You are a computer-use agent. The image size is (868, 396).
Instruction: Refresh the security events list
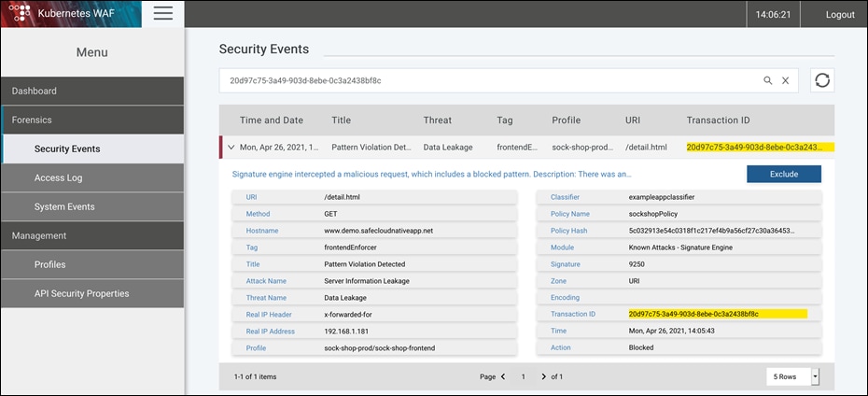click(x=822, y=80)
